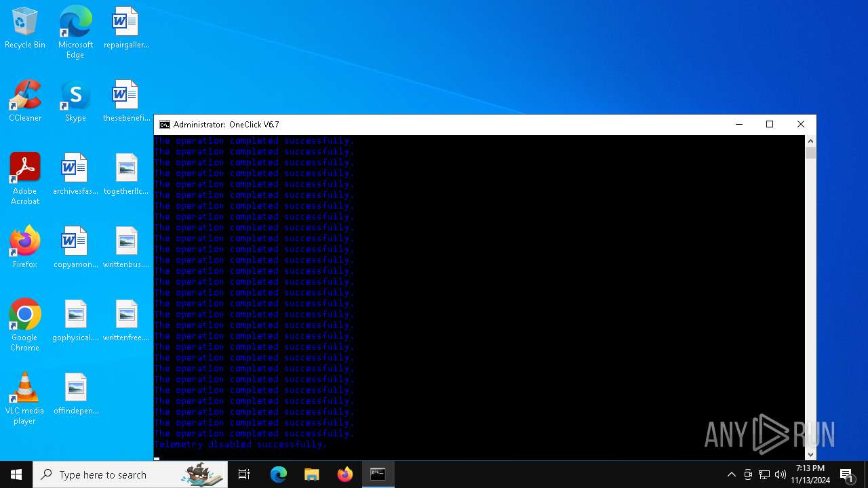Open File Explorer from the taskbar
The height and width of the screenshot is (488, 868).
tap(311, 474)
